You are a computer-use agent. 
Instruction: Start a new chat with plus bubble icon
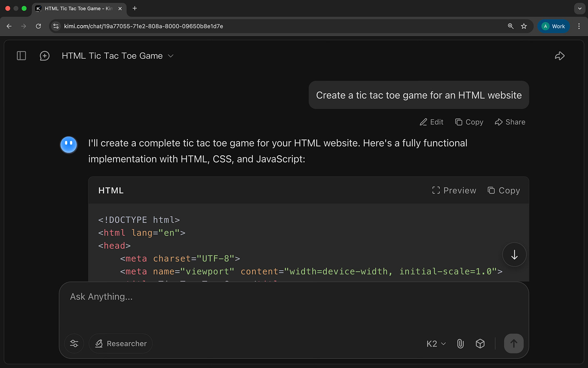[x=44, y=56]
